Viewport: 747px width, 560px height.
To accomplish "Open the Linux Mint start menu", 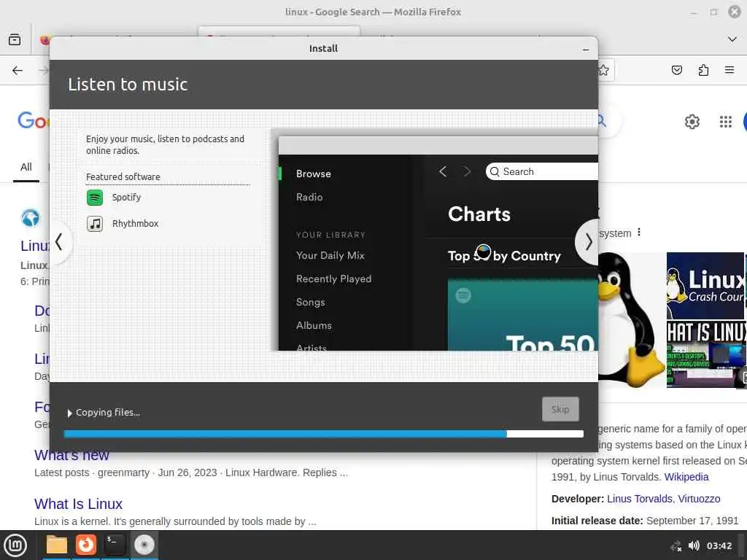I will (x=15, y=545).
